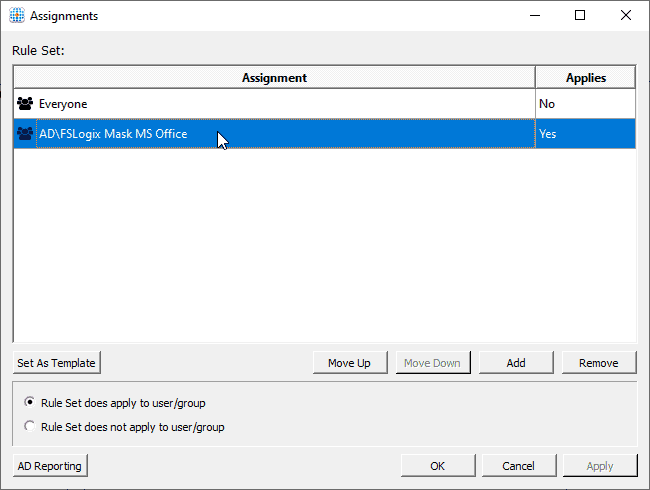This screenshot has height=490, width=650.
Task: Click the Apply button
Action: (x=600, y=466)
